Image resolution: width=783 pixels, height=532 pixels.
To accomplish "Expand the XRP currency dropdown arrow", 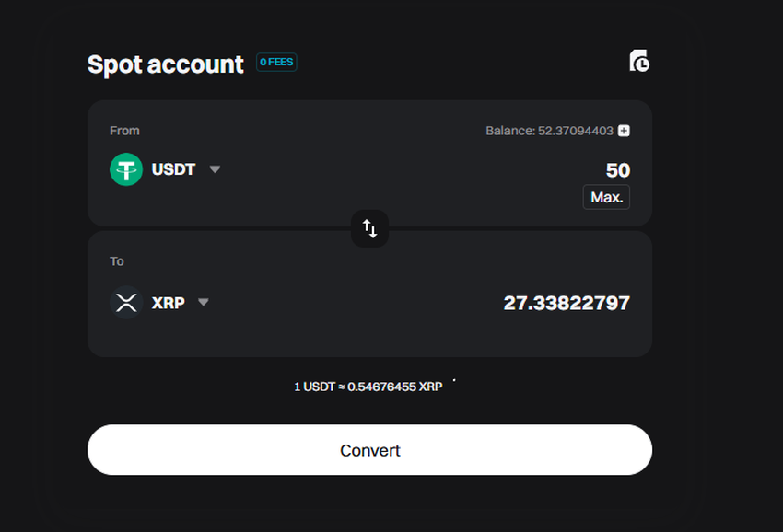I will [204, 302].
